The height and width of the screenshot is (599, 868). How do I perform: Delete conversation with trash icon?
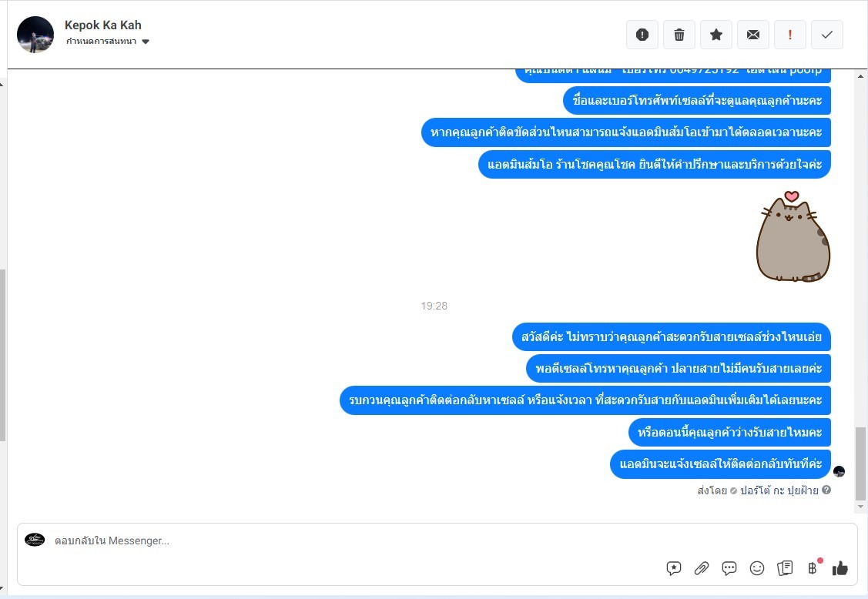click(679, 35)
